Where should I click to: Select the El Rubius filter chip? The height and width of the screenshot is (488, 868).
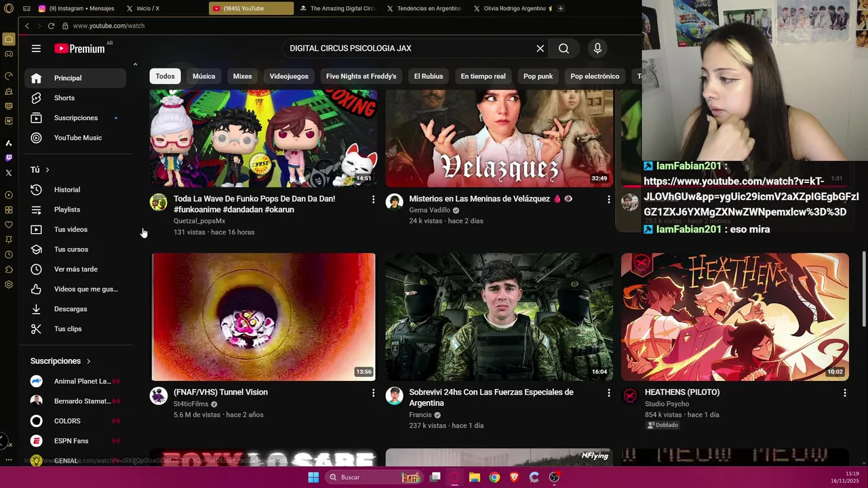click(x=429, y=77)
